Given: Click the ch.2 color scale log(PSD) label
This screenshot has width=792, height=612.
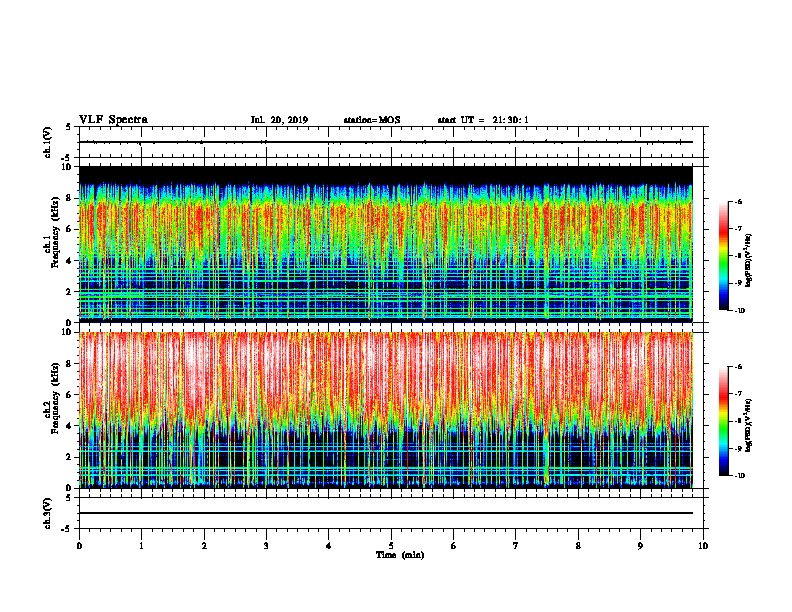Looking at the screenshot, I should tap(749, 425).
